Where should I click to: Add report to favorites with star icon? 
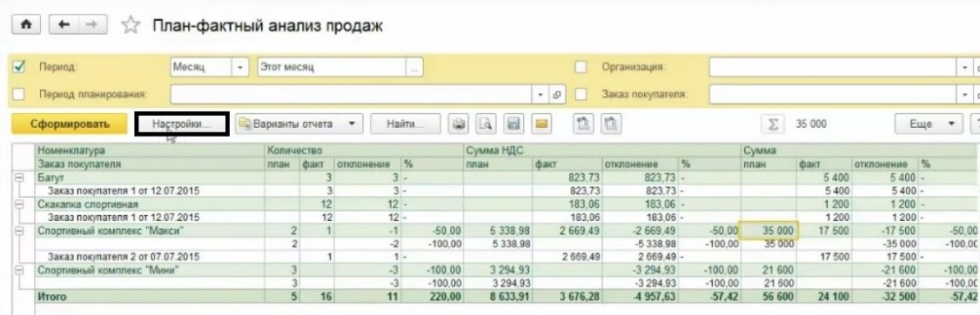point(130,25)
